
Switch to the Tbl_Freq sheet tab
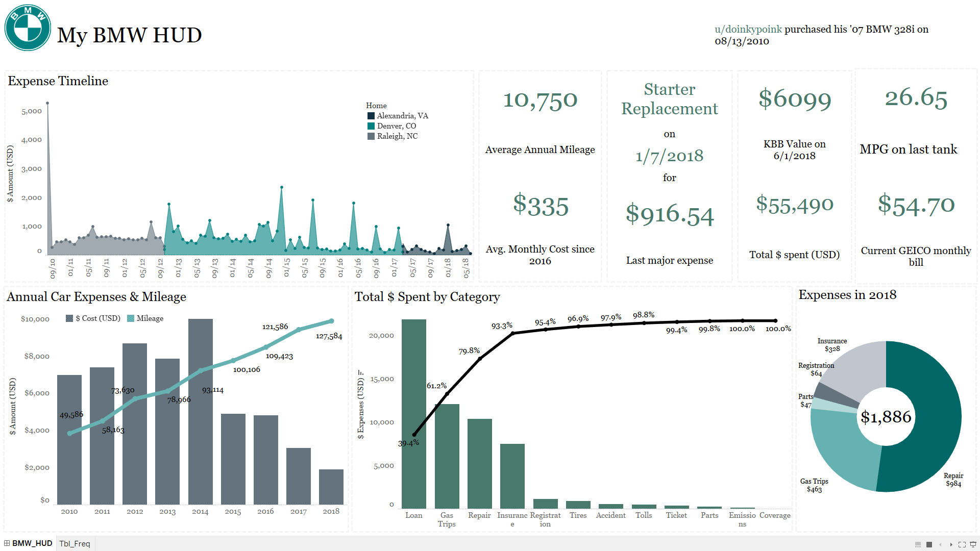[75, 544]
